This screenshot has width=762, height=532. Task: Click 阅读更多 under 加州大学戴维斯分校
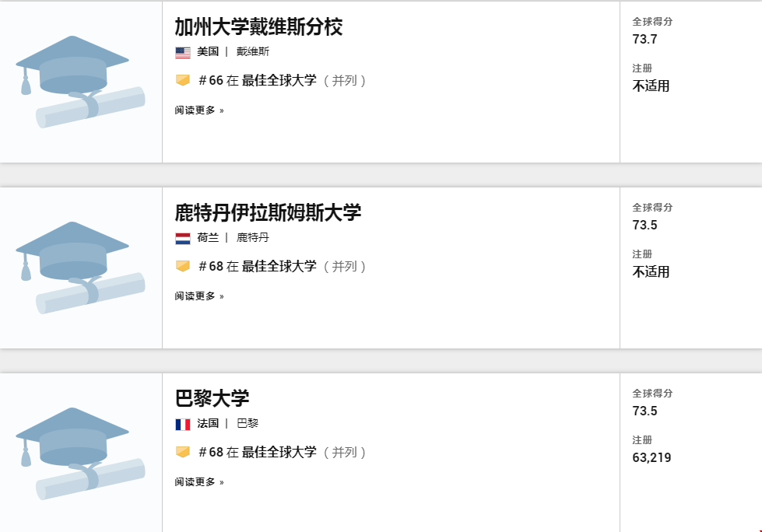click(x=199, y=110)
